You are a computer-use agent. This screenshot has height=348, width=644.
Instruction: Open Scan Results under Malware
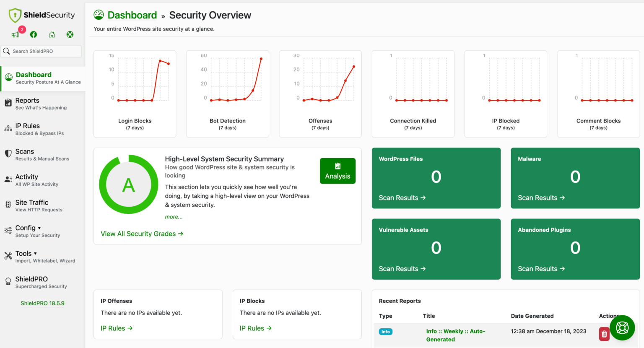click(541, 197)
